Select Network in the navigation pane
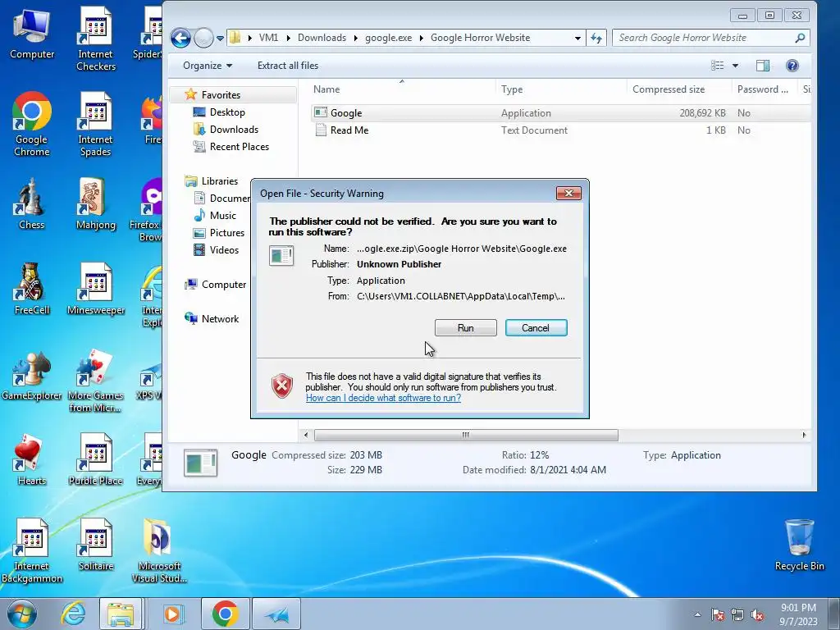 point(220,319)
